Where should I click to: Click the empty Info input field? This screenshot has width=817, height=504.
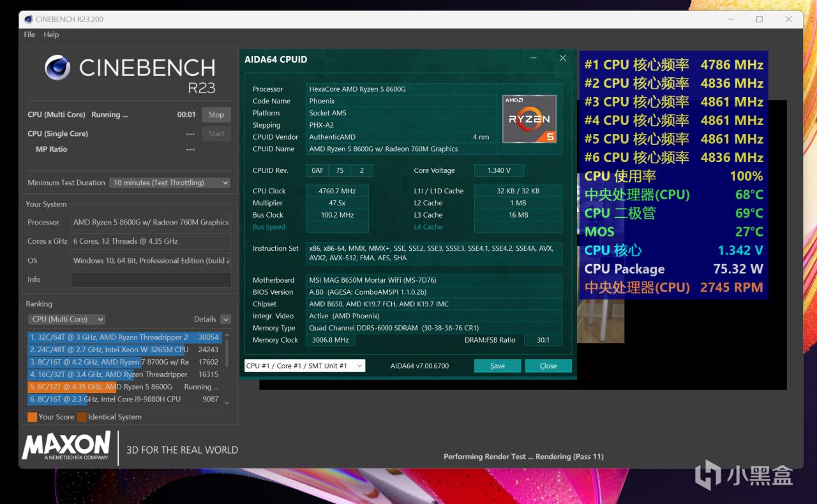(151, 279)
